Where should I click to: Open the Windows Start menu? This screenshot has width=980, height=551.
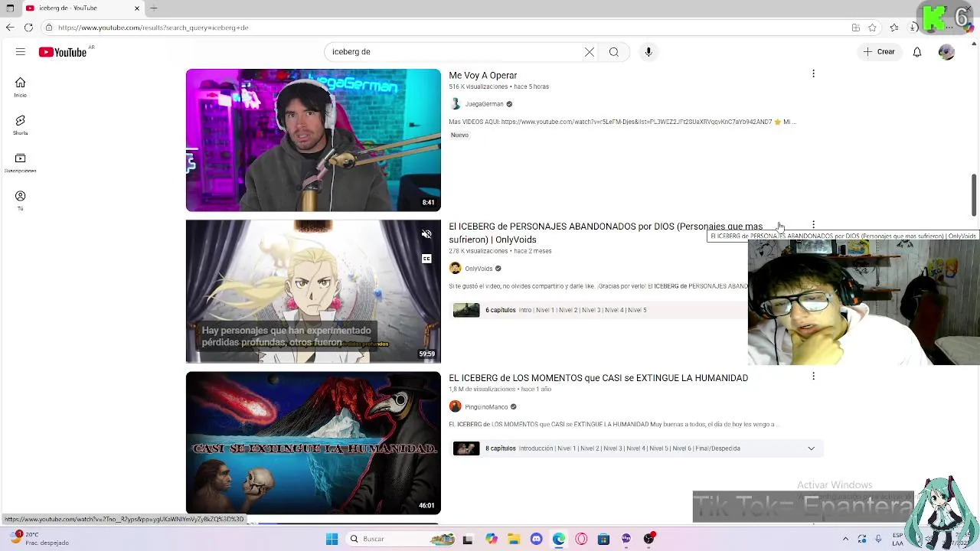332,539
